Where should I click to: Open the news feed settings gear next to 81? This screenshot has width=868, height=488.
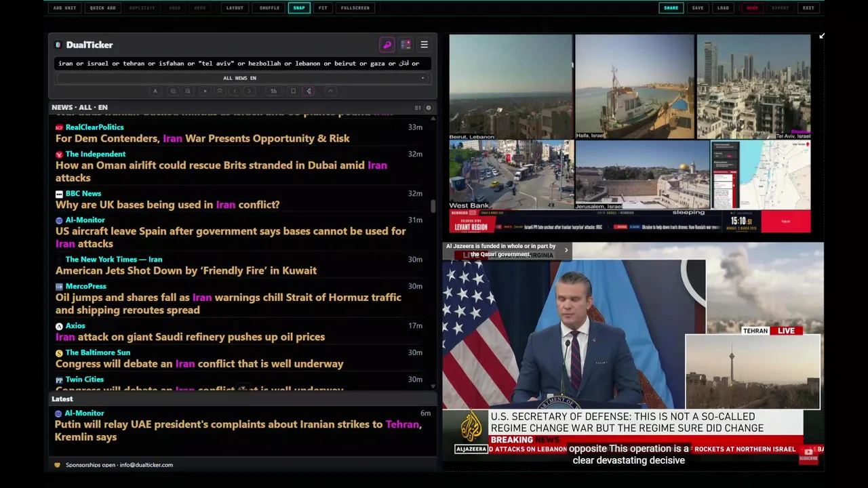point(428,108)
